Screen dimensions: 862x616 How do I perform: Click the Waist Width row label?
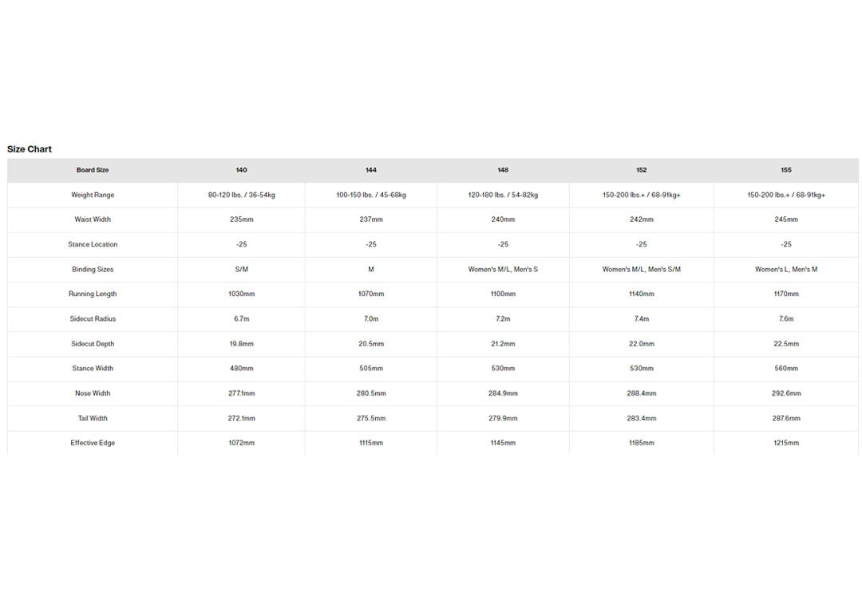pos(93,219)
